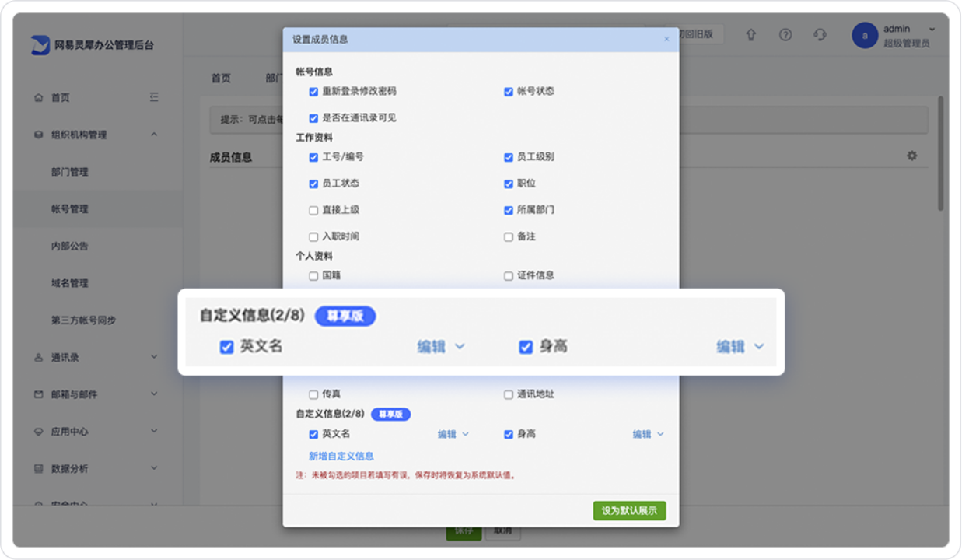Select 内部公告 in the sidebar

click(70, 246)
